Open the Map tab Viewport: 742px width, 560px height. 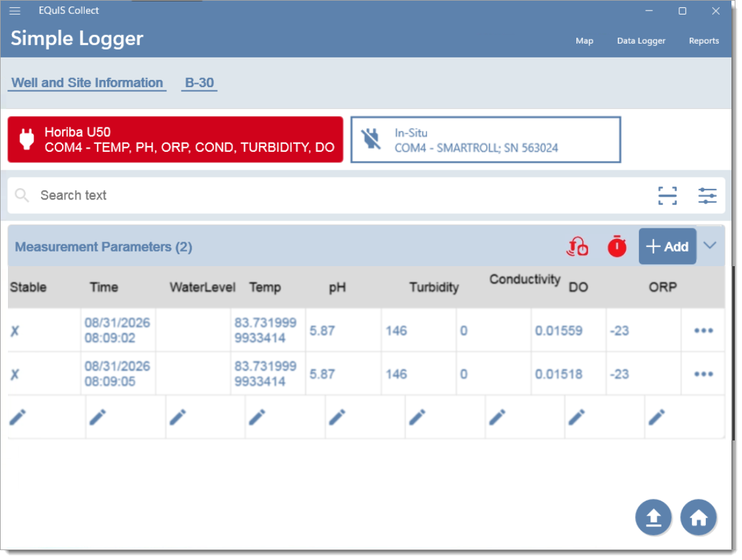pos(584,41)
